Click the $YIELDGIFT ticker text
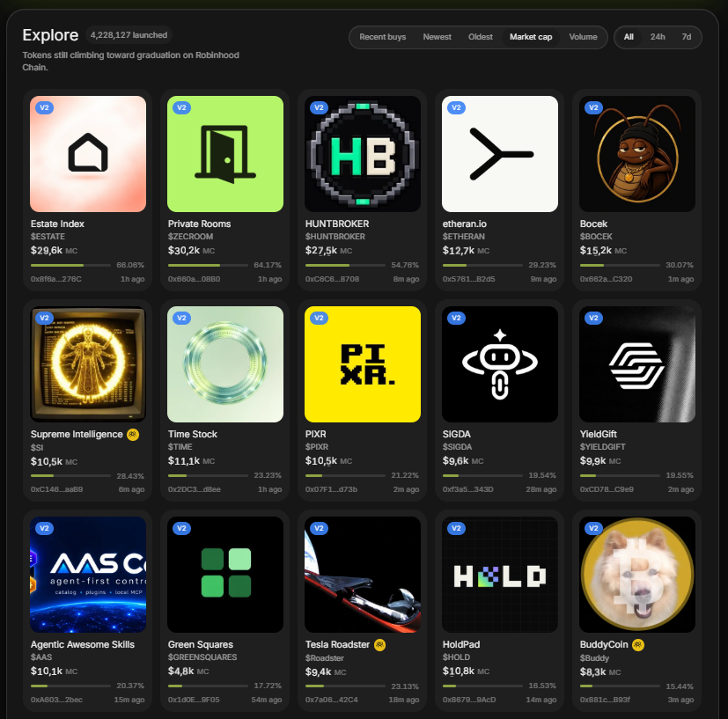This screenshot has width=728, height=719. click(603, 447)
